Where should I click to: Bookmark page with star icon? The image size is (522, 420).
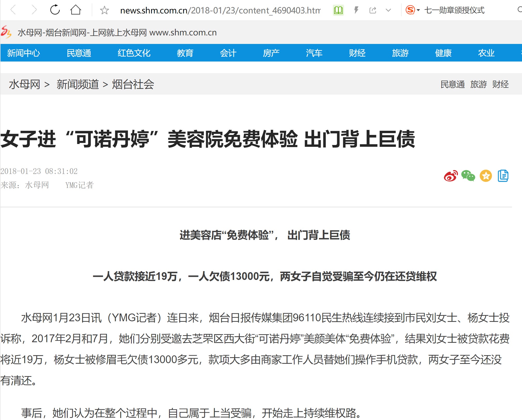pos(104,10)
